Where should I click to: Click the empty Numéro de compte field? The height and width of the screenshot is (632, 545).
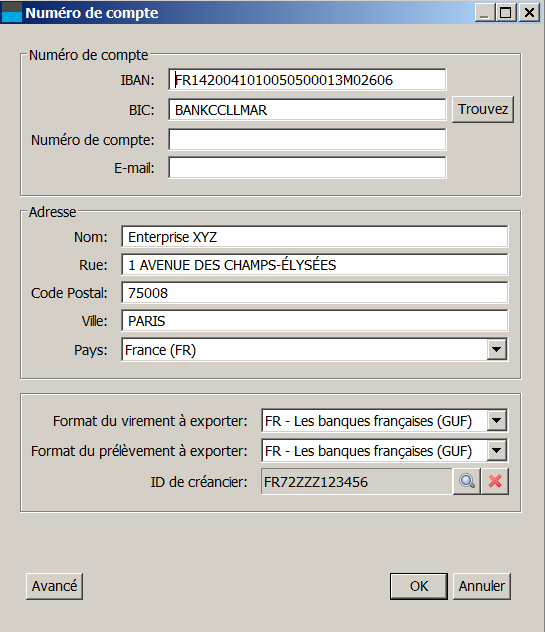[x=307, y=139]
